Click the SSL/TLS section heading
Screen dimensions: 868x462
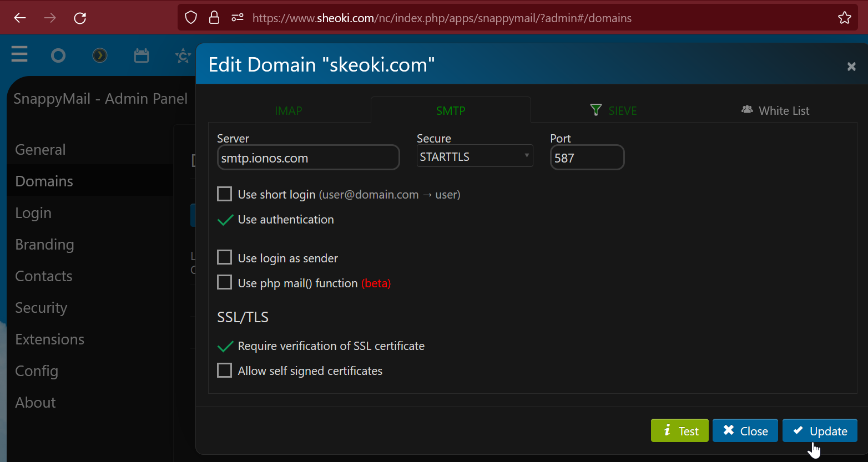point(243,317)
